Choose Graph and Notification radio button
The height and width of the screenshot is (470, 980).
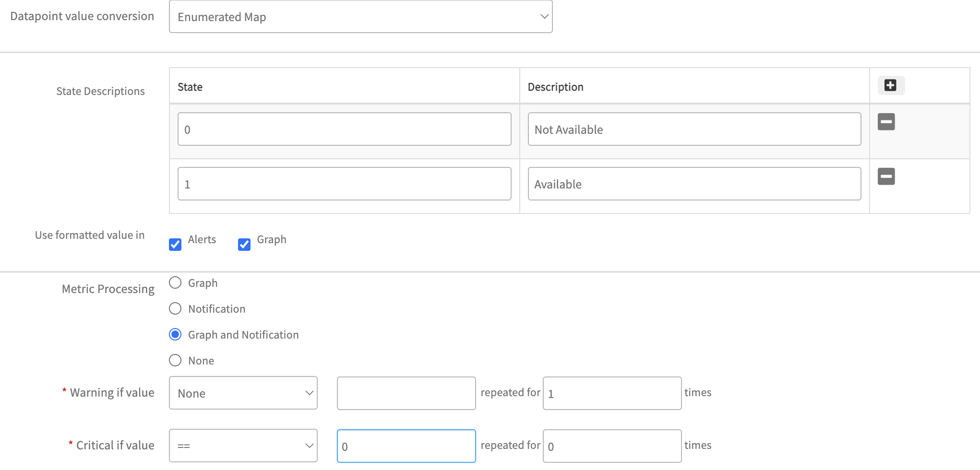(175, 334)
